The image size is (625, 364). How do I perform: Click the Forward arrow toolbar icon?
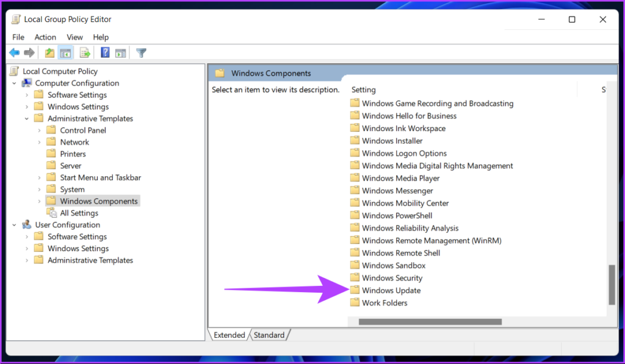coord(29,53)
